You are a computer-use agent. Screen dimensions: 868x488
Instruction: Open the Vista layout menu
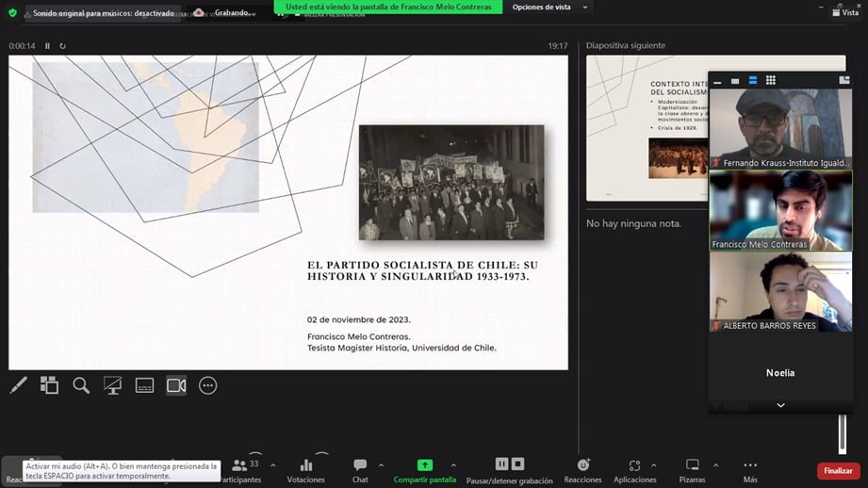point(843,11)
